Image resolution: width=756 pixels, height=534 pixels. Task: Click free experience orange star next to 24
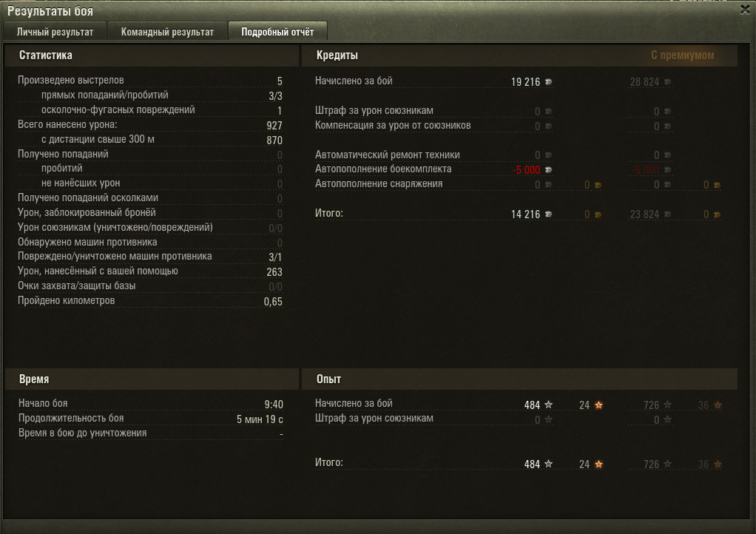coord(599,405)
